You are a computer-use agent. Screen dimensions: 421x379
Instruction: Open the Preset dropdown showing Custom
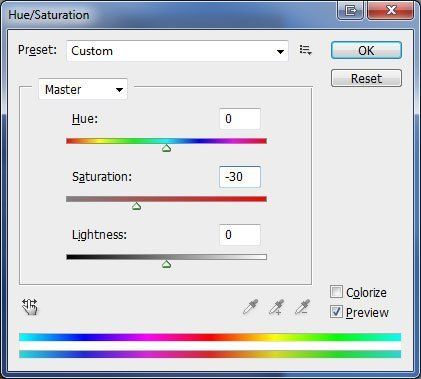177,51
